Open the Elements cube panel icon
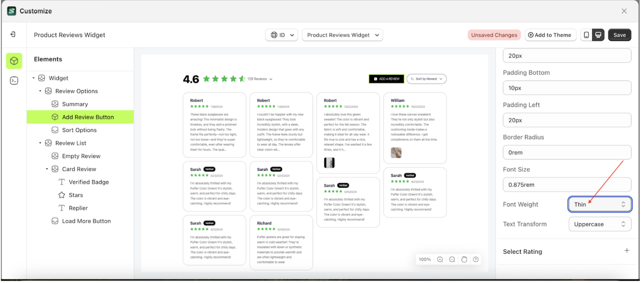This screenshot has width=644, height=283. coord(14,61)
